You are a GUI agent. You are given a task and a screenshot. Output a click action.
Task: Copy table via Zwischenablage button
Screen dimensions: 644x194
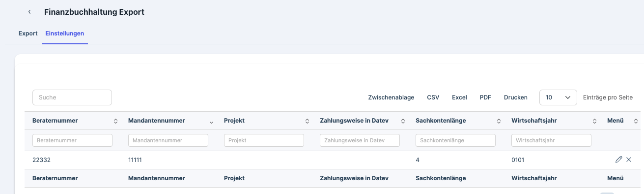coord(391,97)
